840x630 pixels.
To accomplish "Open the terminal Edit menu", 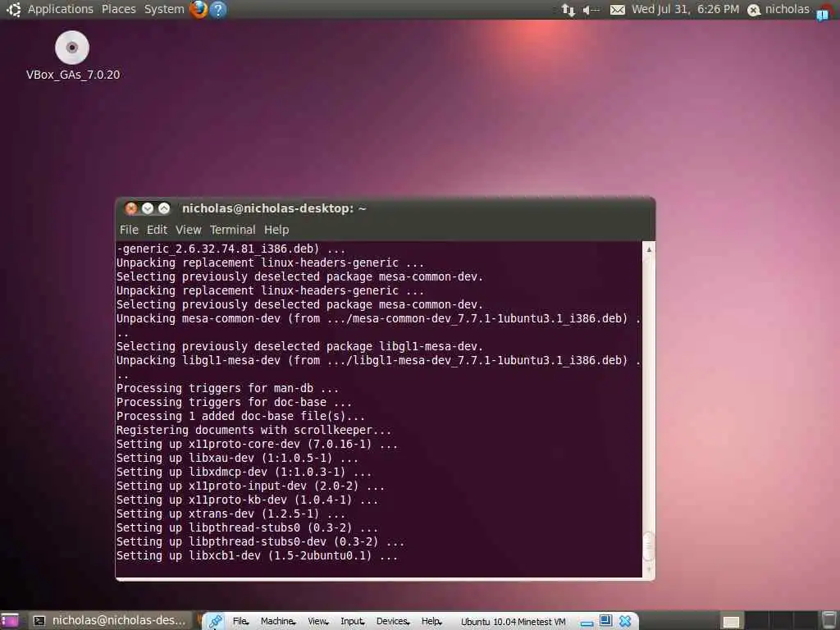I will [157, 230].
